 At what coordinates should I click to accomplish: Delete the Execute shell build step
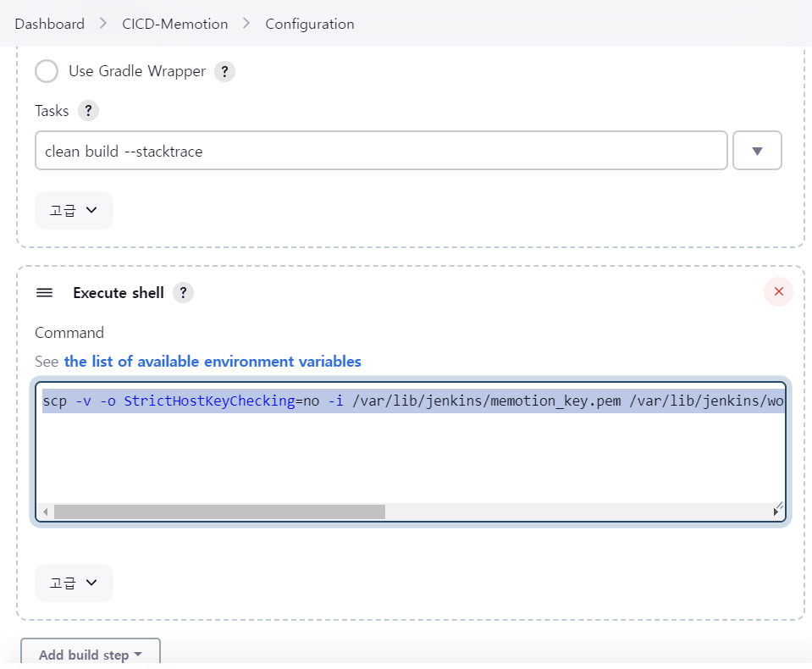[x=778, y=291]
